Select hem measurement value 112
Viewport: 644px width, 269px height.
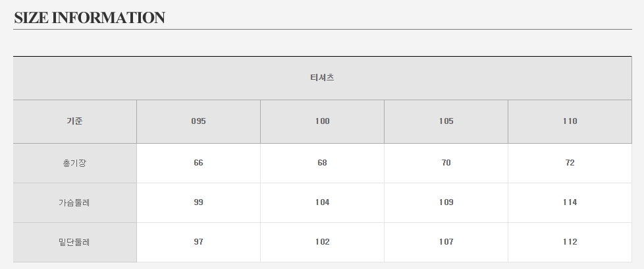[x=570, y=242]
